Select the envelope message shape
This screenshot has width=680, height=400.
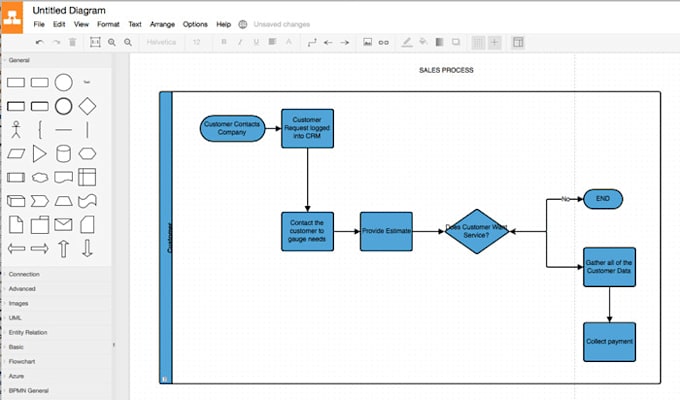63,225
